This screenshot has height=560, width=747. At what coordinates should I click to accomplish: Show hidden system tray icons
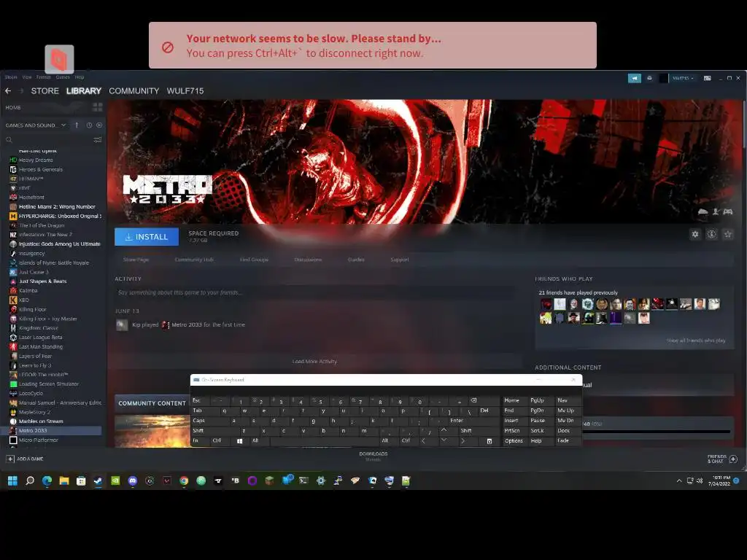[679, 481]
